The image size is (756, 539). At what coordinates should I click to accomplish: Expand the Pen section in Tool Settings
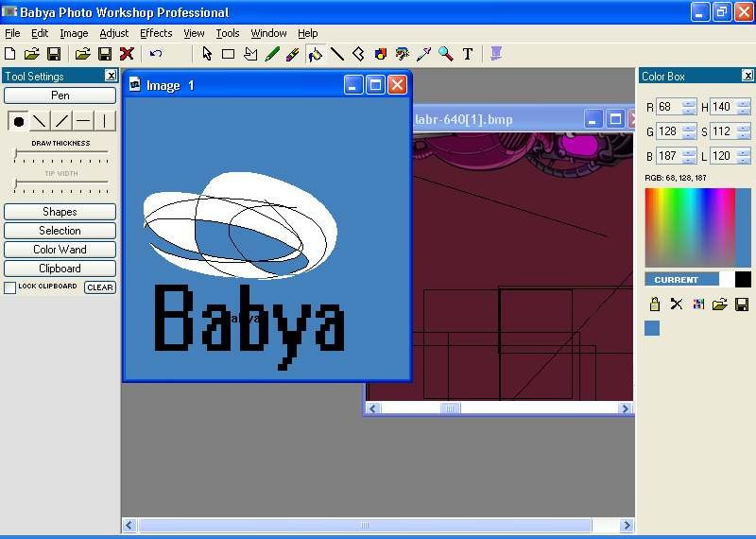pos(60,96)
